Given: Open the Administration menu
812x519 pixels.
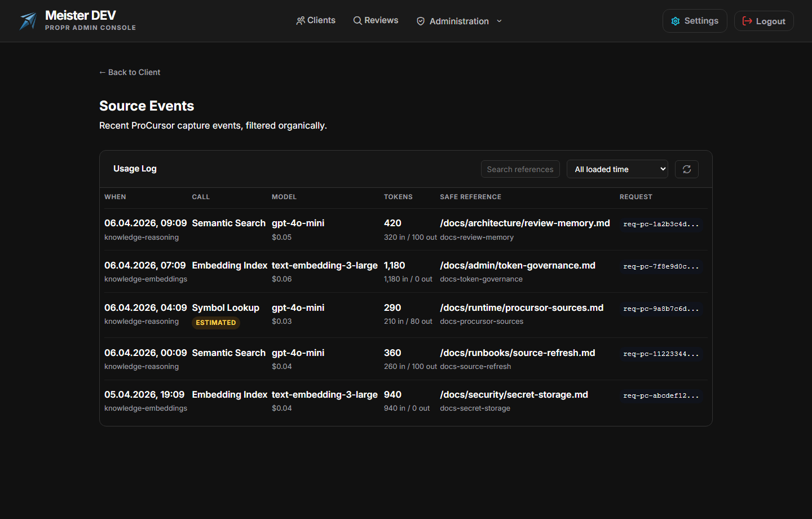Looking at the screenshot, I should (x=459, y=21).
